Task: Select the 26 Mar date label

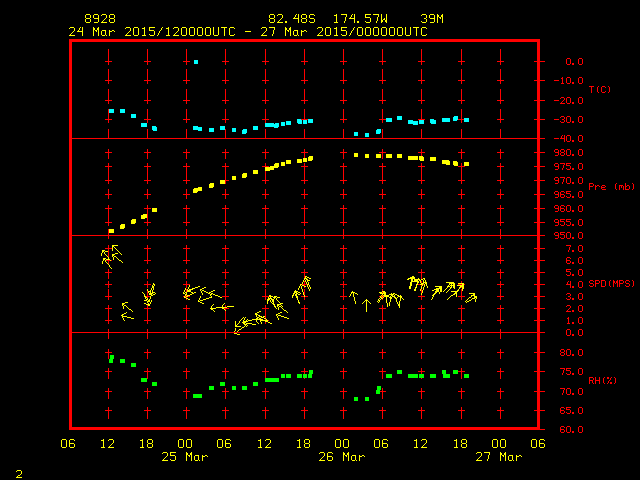Action: coord(341,457)
